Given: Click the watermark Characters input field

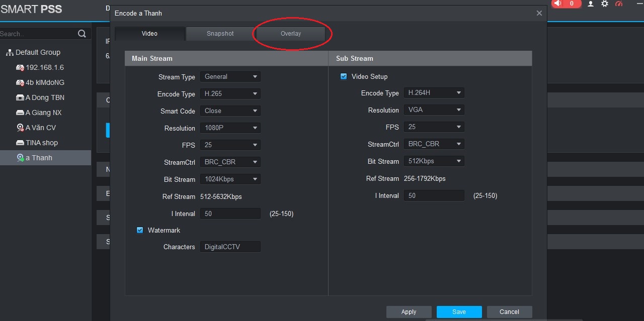Looking at the screenshot, I should pos(230,247).
